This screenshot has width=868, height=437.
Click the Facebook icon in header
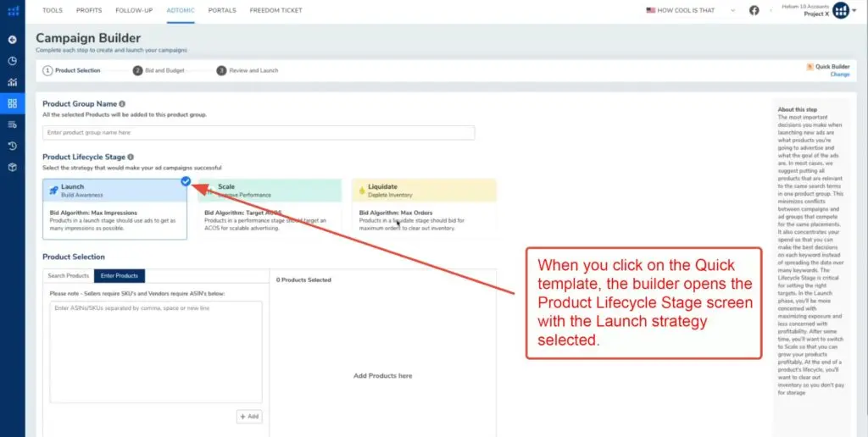point(754,10)
